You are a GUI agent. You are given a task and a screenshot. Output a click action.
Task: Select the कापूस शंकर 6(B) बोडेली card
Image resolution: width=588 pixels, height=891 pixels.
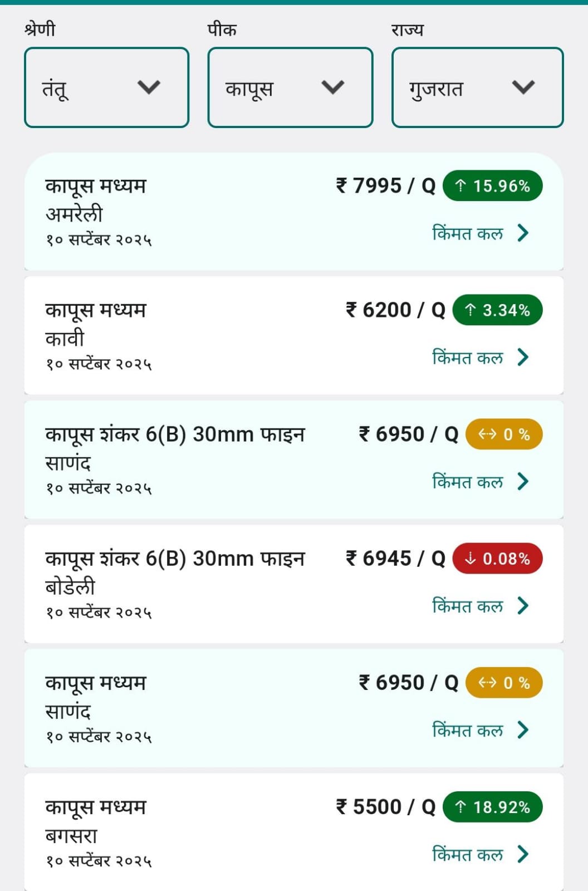pos(294,584)
